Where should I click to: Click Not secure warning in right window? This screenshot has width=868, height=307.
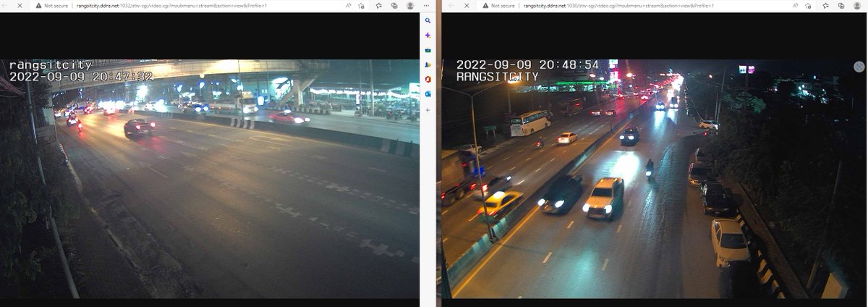click(x=498, y=5)
